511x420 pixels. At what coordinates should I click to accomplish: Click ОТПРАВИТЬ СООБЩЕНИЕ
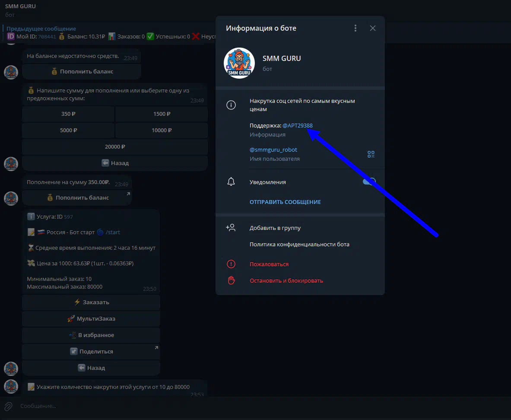click(x=285, y=202)
